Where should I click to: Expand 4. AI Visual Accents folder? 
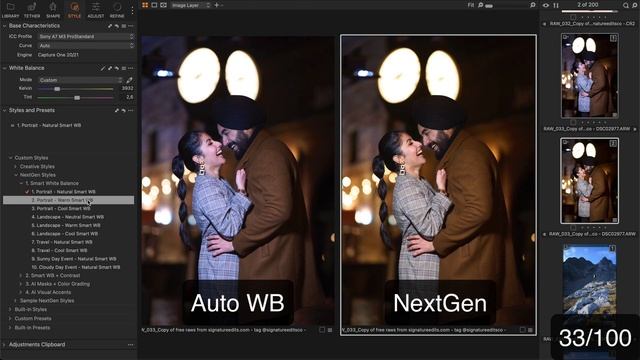pos(21,292)
